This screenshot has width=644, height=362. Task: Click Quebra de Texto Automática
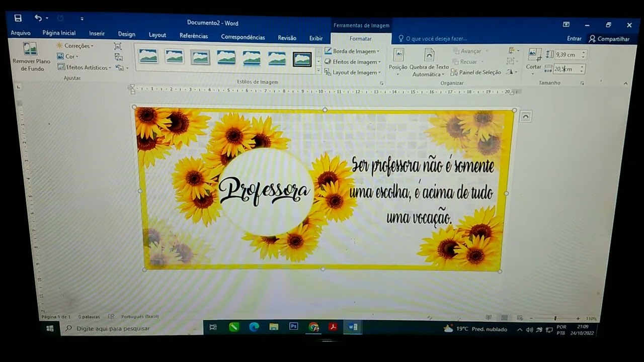429,62
